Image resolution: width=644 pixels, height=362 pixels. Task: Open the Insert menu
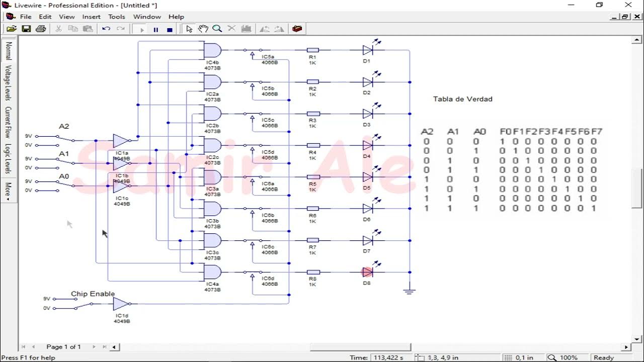coord(92,17)
